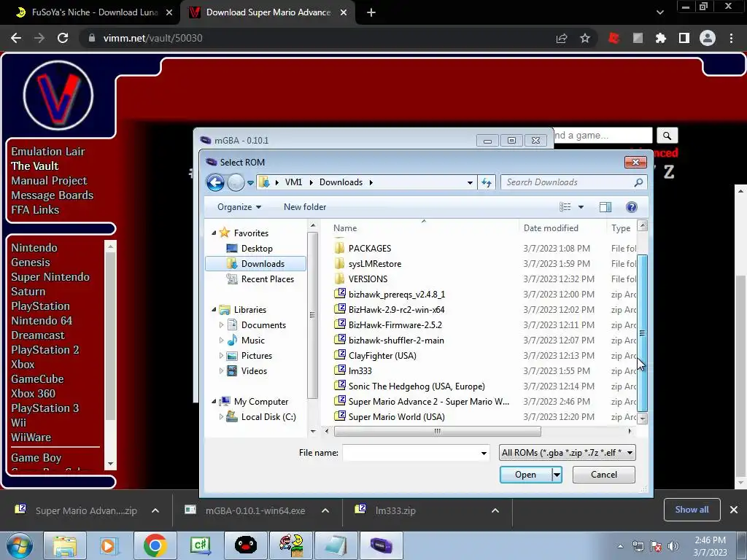This screenshot has width=747, height=560.
Task: Toggle Chrome side panel icon
Action: tap(684, 38)
